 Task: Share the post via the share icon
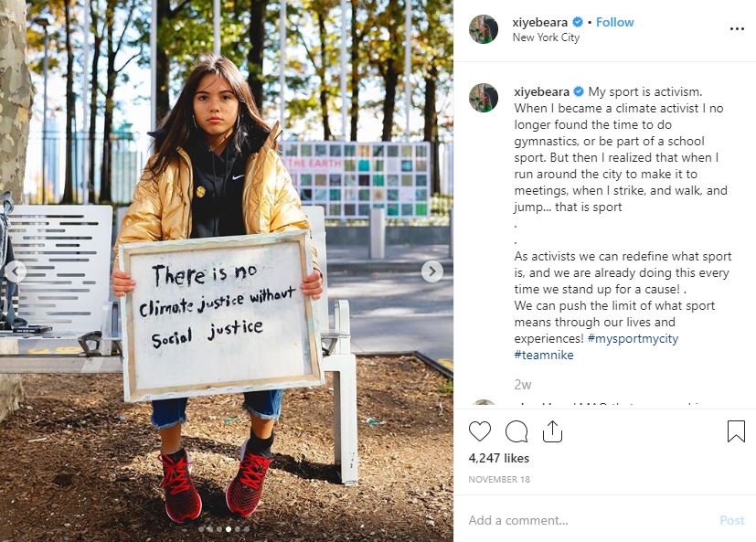tap(552, 431)
